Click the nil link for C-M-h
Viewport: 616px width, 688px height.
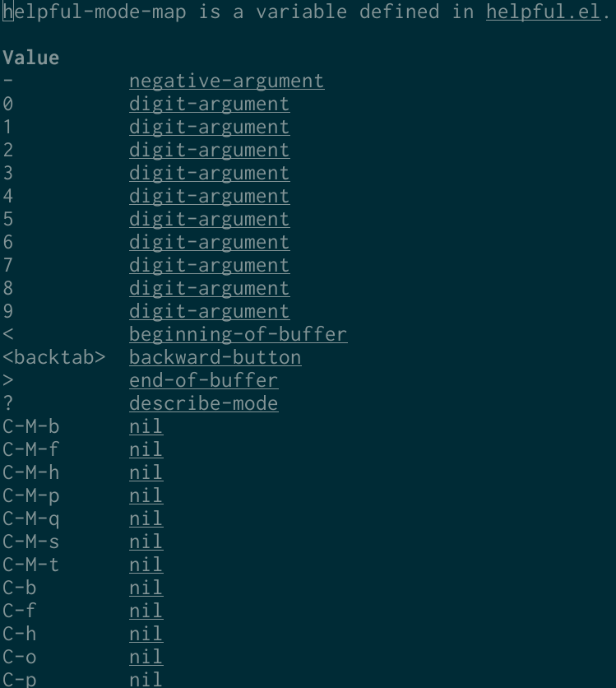click(146, 472)
